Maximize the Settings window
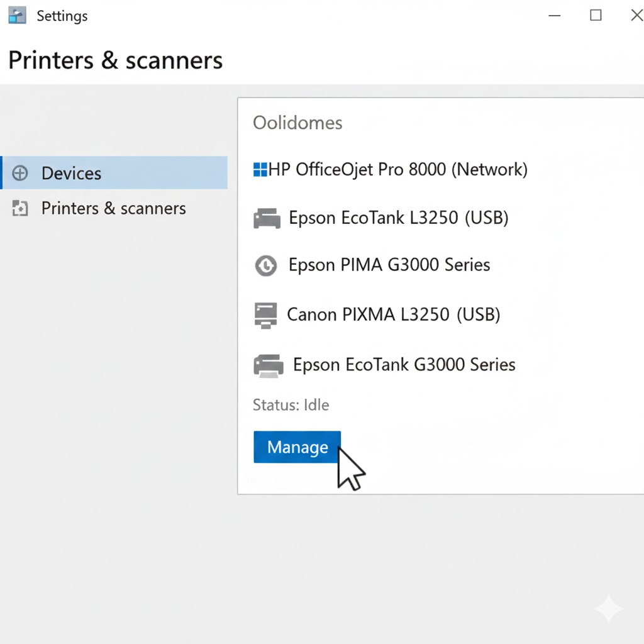644x644 pixels. tap(596, 16)
